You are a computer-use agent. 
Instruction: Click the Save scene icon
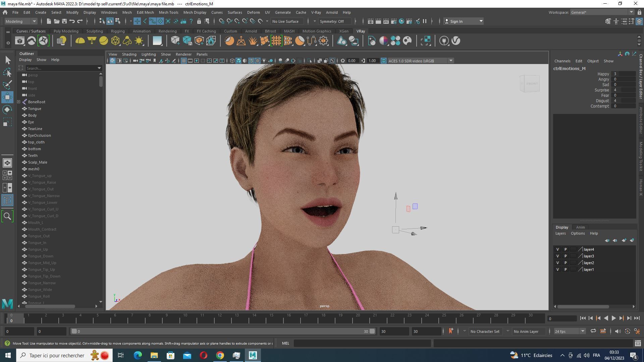coord(64,21)
